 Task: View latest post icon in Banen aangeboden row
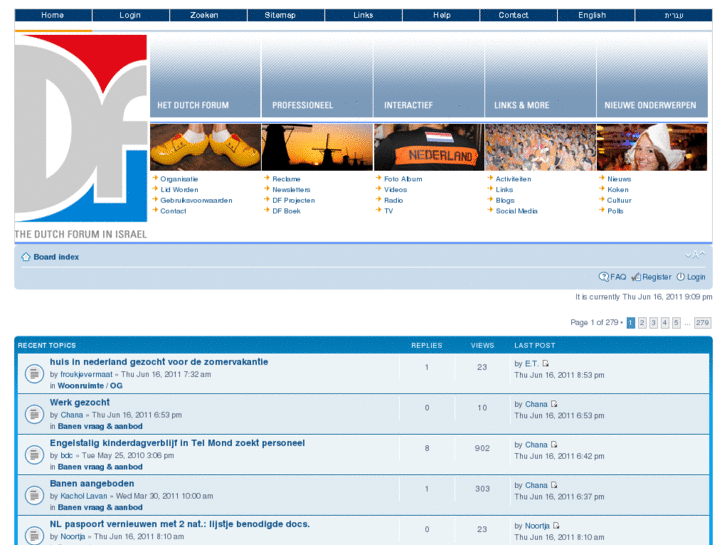point(554,485)
